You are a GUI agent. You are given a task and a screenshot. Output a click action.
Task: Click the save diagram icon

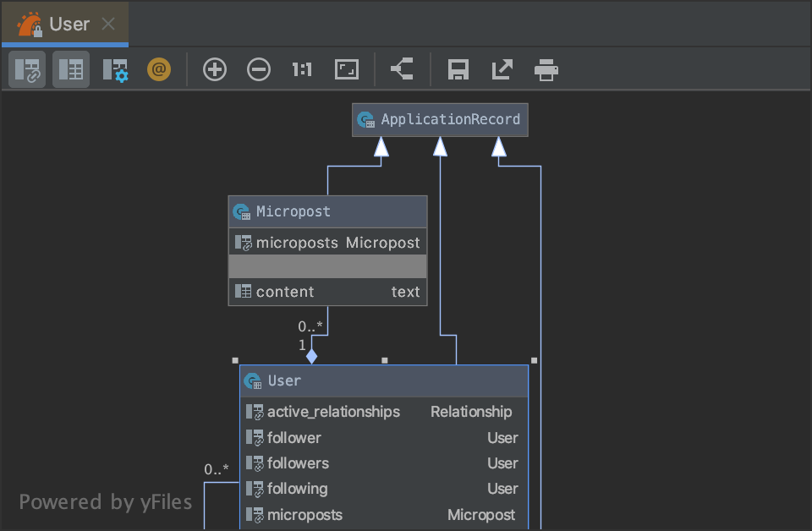click(x=458, y=69)
